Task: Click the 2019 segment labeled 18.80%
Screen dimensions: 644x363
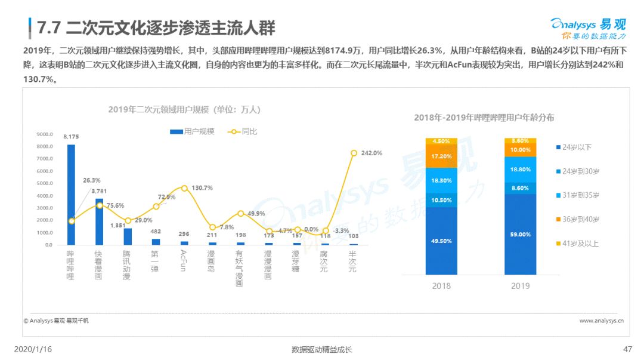Action: point(521,170)
